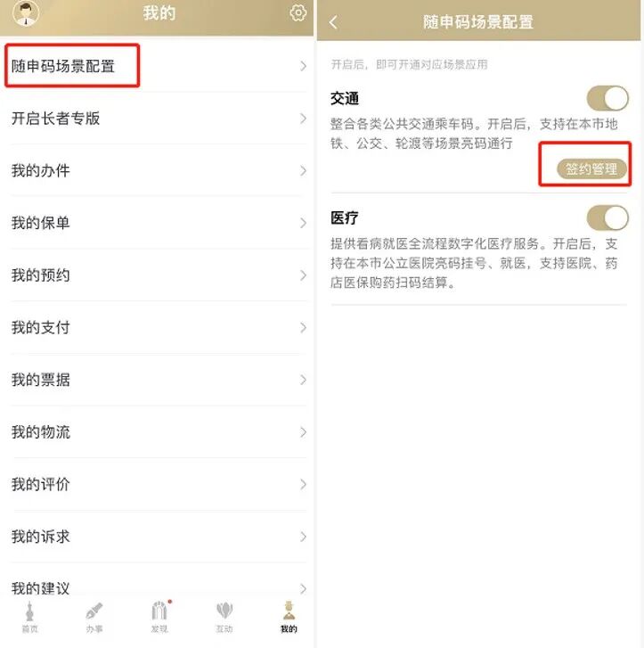Open 我的预约 list item
The image size is (644, 648).
click(157, 275)
